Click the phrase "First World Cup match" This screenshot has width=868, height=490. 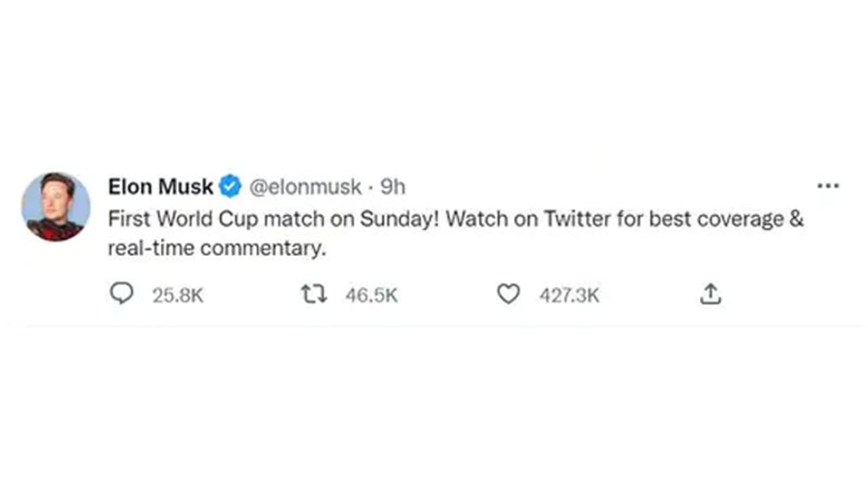[205, 219]
